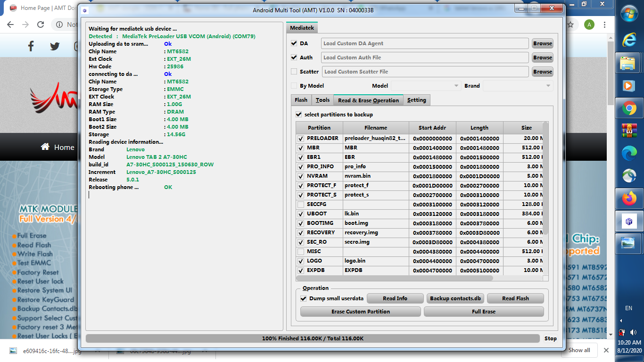Go back in the Chrome browser
Image resolution: width=644 pixels, height=362 pixels.
tap(11, 25)
